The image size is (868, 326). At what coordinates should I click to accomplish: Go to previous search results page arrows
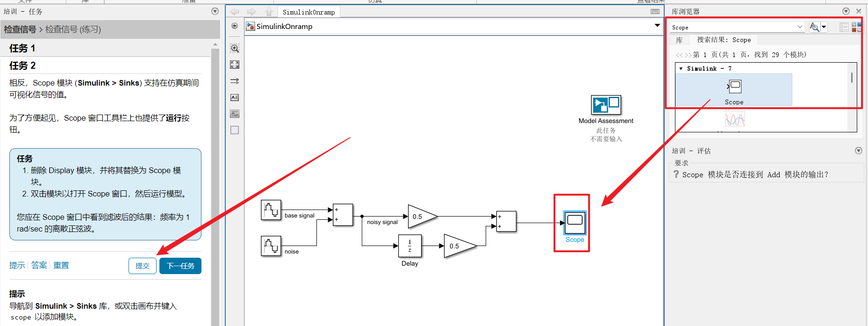coord(680,55)
